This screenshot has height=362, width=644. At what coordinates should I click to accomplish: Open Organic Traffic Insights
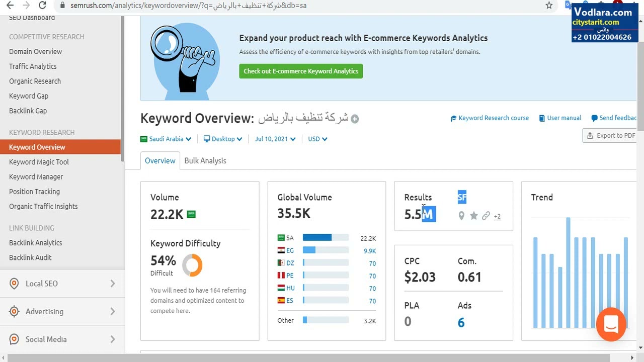[43, 206]
